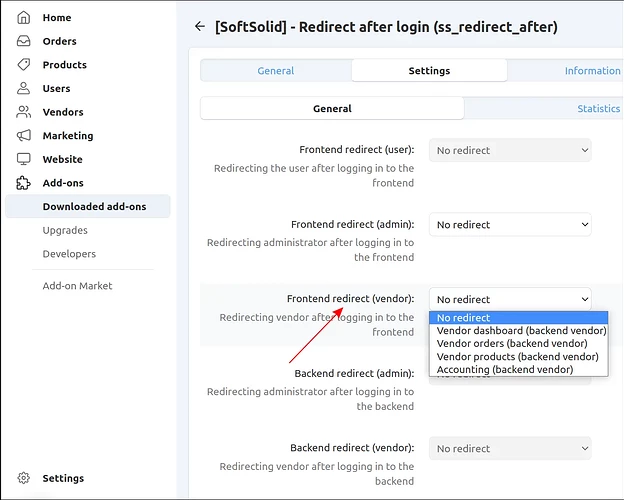Click the Add-ons puzzle piece icon

pos(23,183)
